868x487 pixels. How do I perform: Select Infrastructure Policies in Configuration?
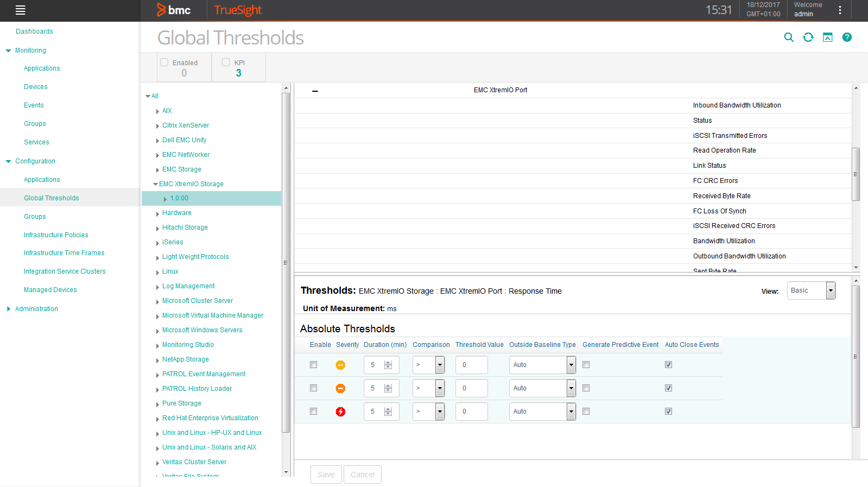point(56,235)
